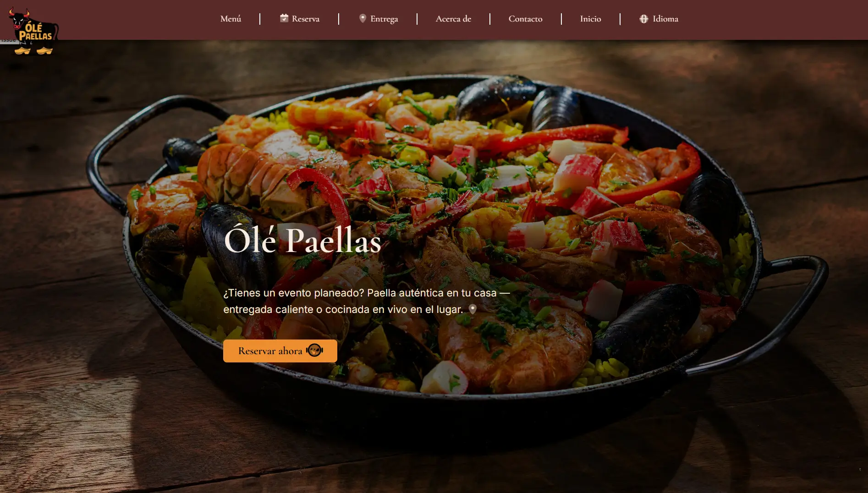The height and width of the screenshot is (493, 868).
Task: Click the ¿Tienes un evento planeado? paragraph text
Action: click(x=367, y=301)
